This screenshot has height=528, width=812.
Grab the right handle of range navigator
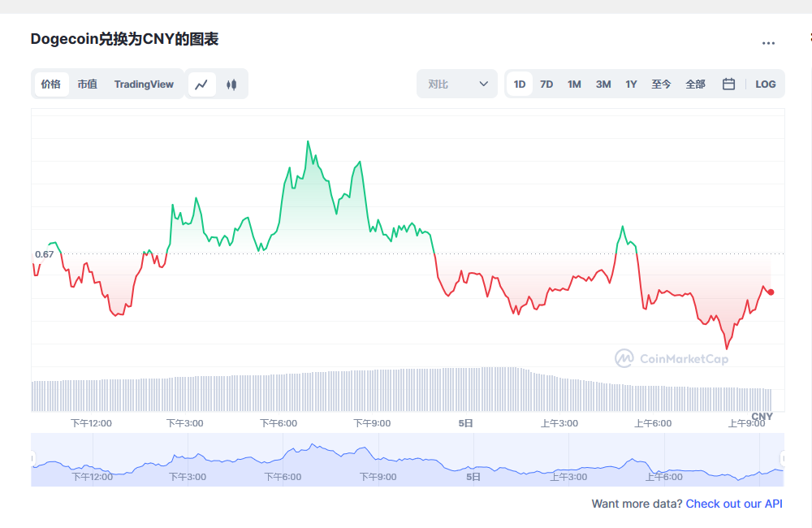pos(783,459)
